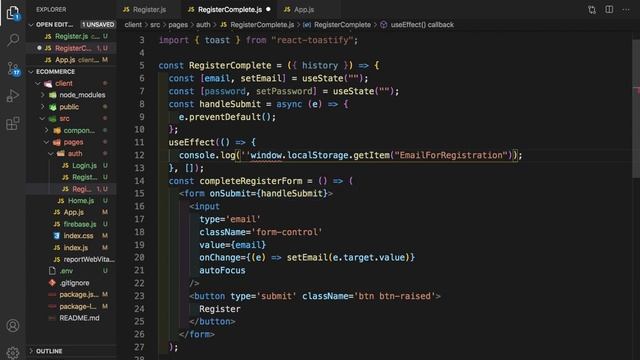Screen dimensions: 640x360
Task: Click line number 5 in the gutter
Action: tap(142, 65)
